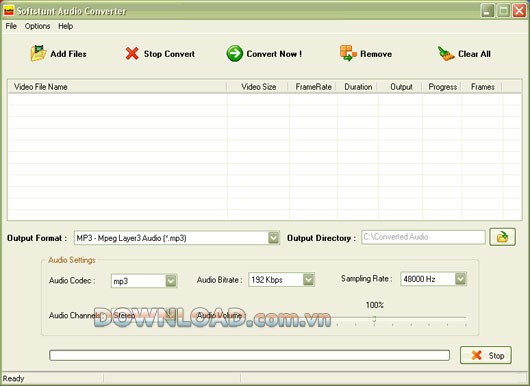Adjust the Audio Volume slider thumb

374,319
